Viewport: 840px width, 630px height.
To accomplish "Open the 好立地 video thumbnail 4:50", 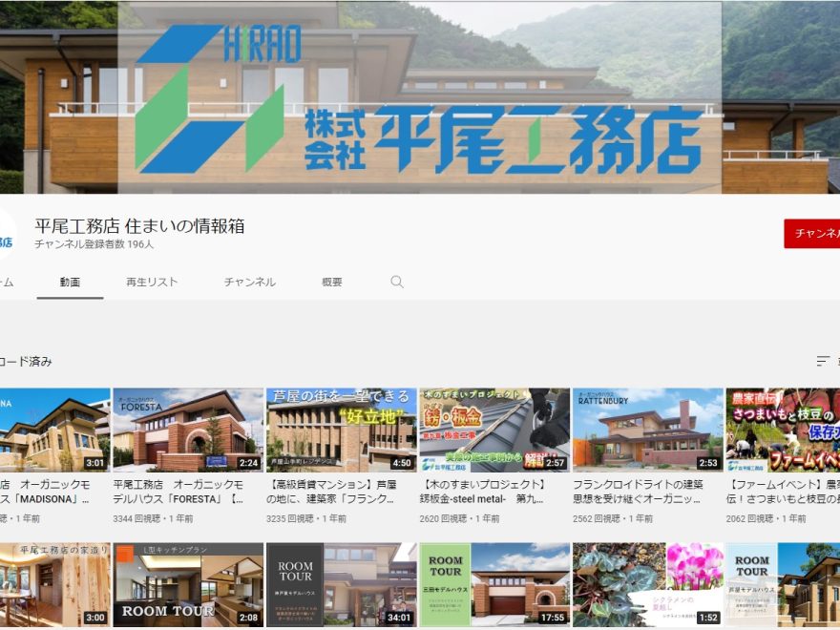I will [342, 430].
